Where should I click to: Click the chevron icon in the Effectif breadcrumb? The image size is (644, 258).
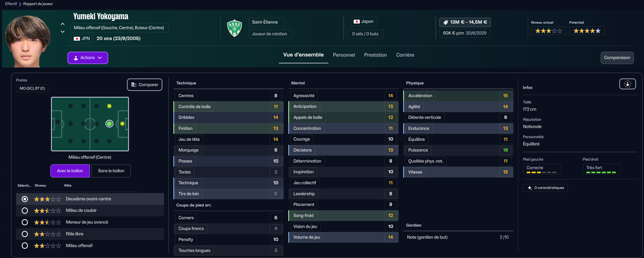click(20, 4)
